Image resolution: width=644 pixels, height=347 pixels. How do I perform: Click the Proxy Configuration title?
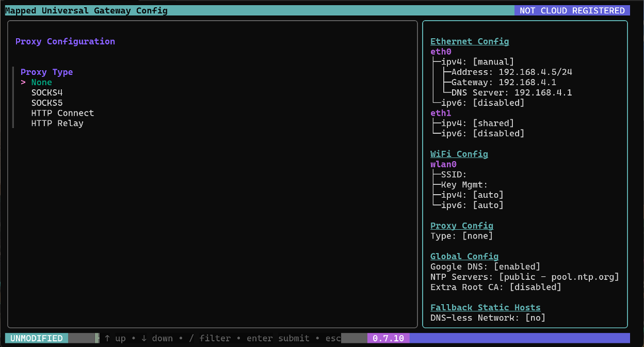coord(65,41)
